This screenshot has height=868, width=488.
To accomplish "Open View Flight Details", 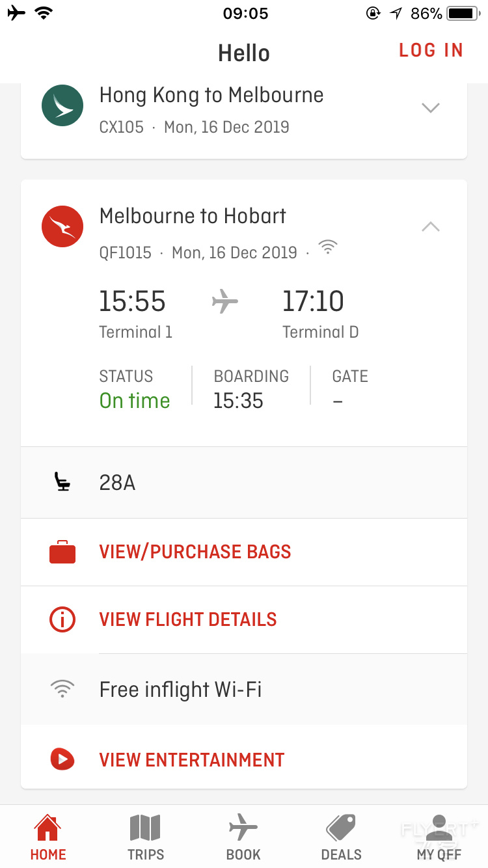I will pyautogui.click(x=244, y=619).
